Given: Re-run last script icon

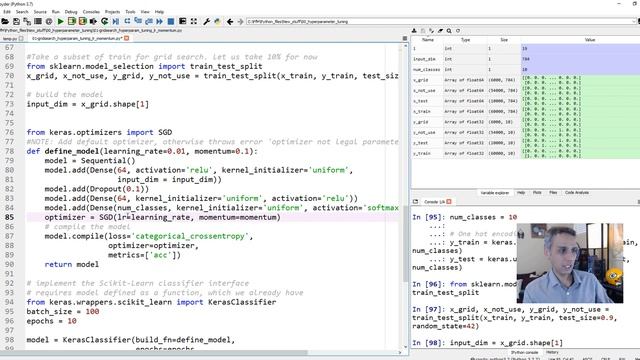Looking at the screenshot, I should point(104,21).
